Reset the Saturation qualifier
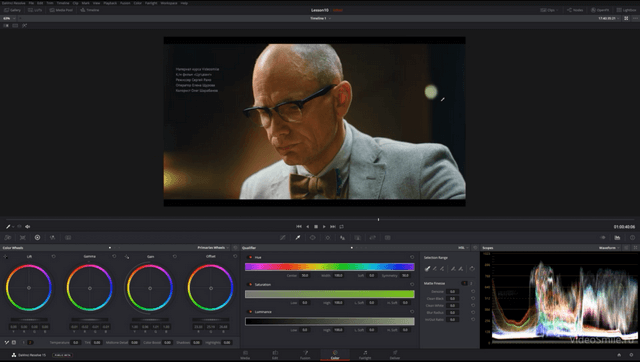640x362 pixels. 412,284
